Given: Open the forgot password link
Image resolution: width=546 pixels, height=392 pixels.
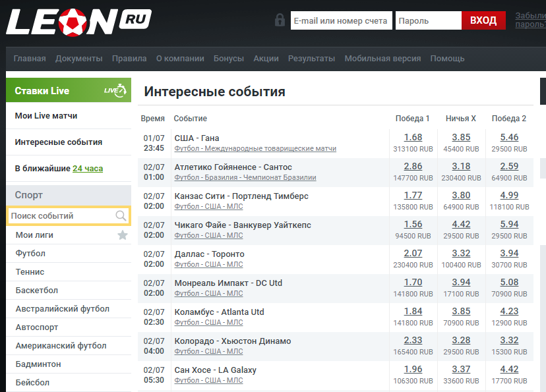Looking at the screenshot, I should [530, 20].
